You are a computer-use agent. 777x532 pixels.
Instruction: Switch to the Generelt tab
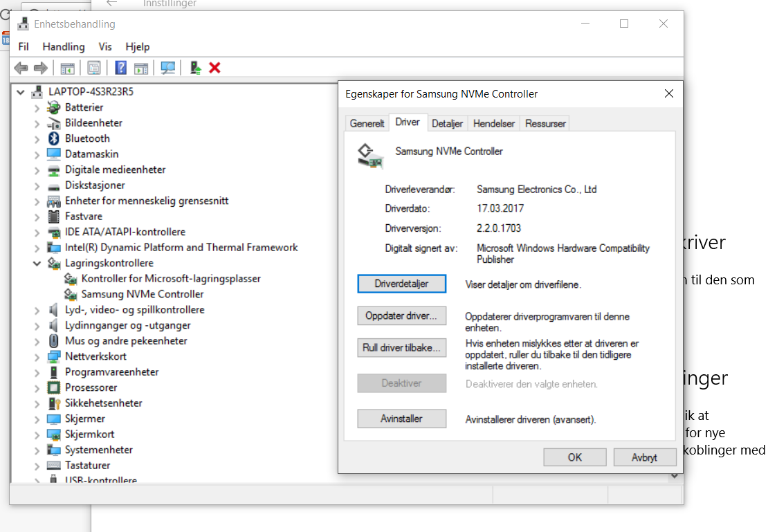click(x=367, y=123)
